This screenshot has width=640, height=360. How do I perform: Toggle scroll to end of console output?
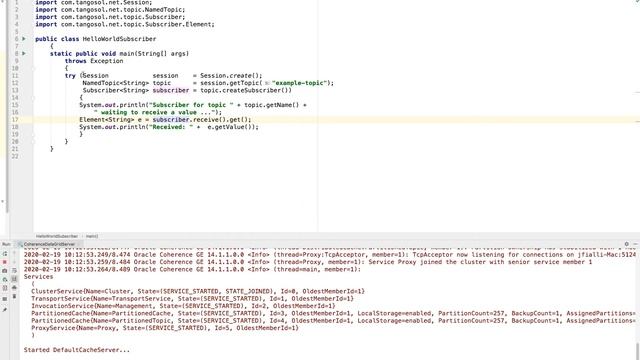point(14,279)
